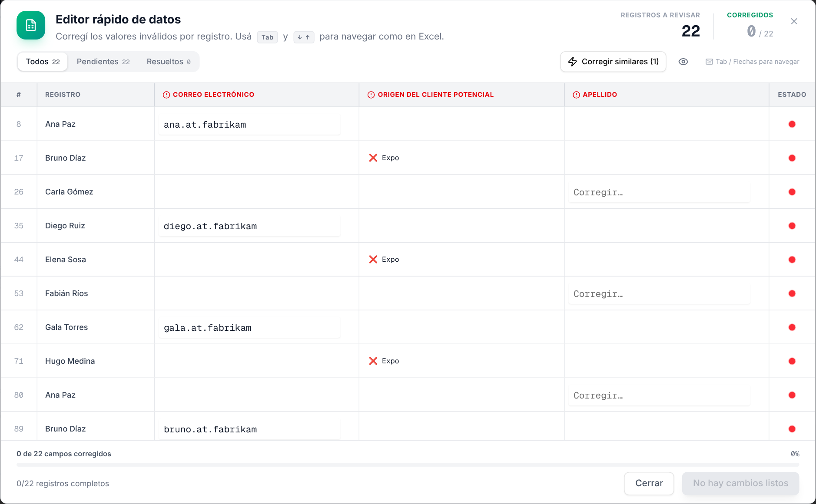Image resolution: width=816 pixels, height=504 pixels.
Task: Click the Cerrar button
Action: pos(649,483)
